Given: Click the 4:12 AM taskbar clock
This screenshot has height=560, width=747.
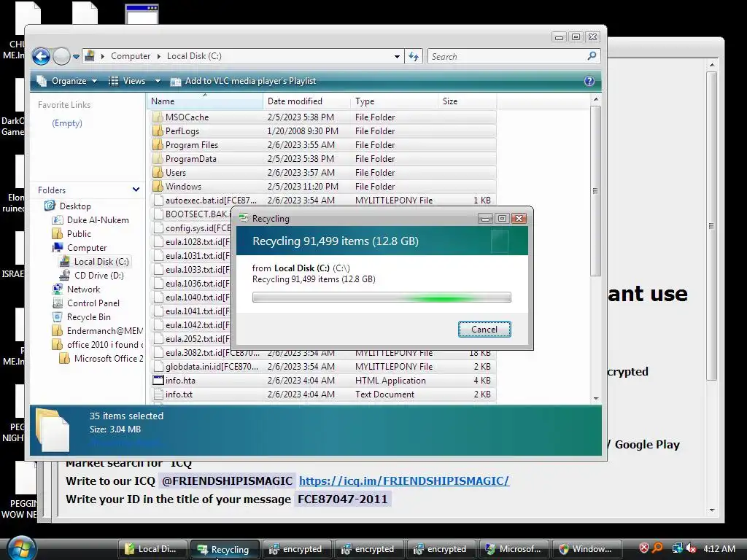Looking at the screenshot, I should (719, 548).
